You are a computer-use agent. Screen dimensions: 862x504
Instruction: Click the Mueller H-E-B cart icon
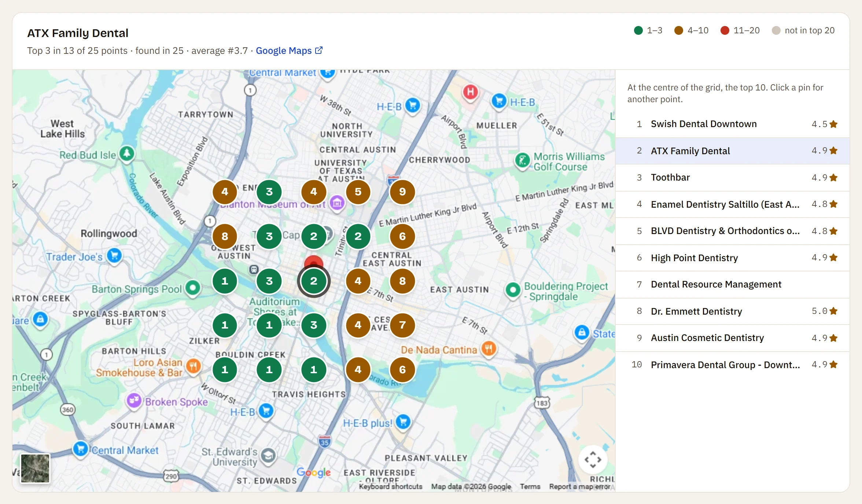coord(499,100)
